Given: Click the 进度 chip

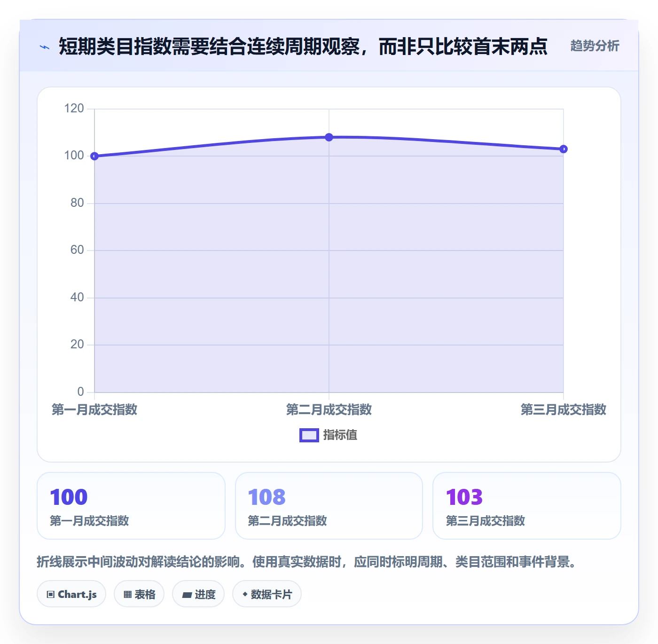Looking at the screenshot, I should pos(198,594).
